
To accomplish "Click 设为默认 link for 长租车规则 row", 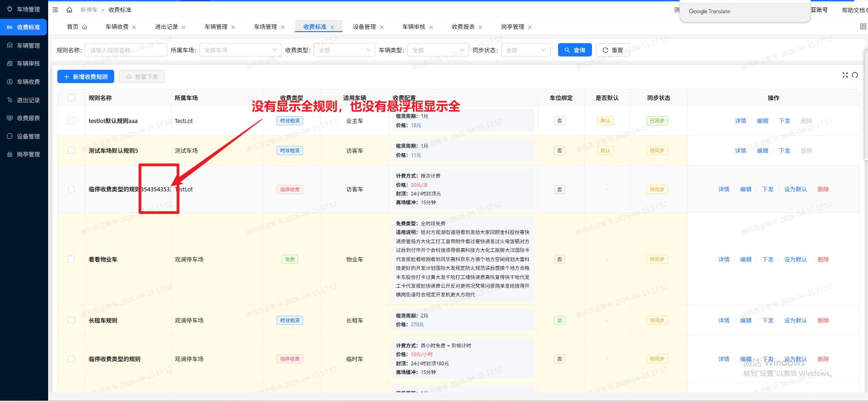I will coord(795,321).
